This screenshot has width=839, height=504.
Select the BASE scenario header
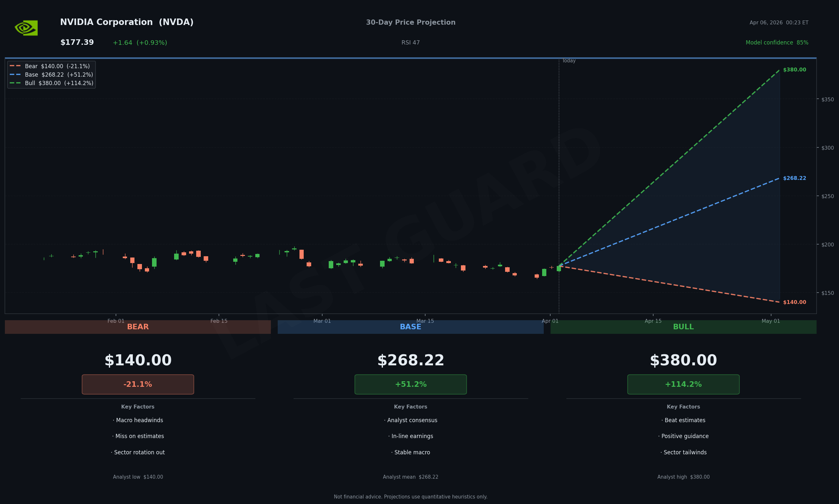point(410,327)
